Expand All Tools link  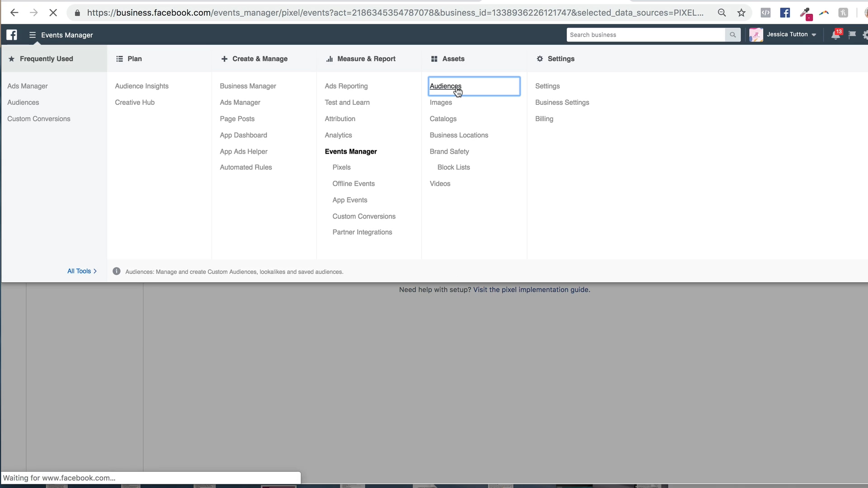coord(82,271)
